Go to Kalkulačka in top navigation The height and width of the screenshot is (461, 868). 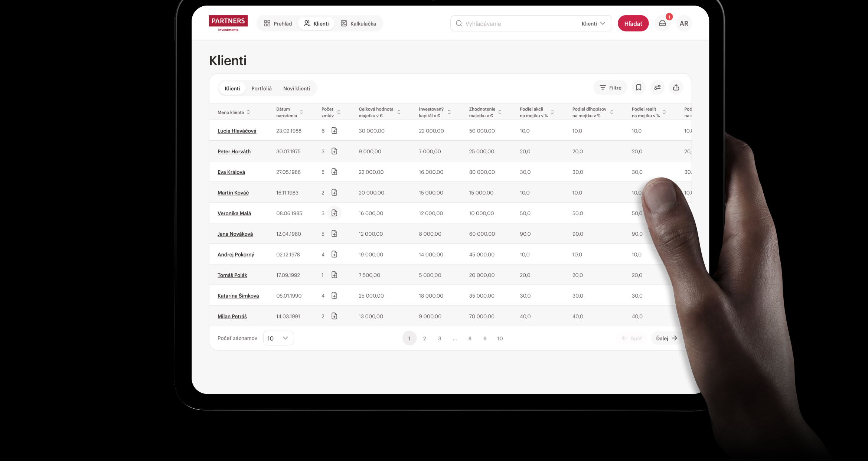[358, 23]
